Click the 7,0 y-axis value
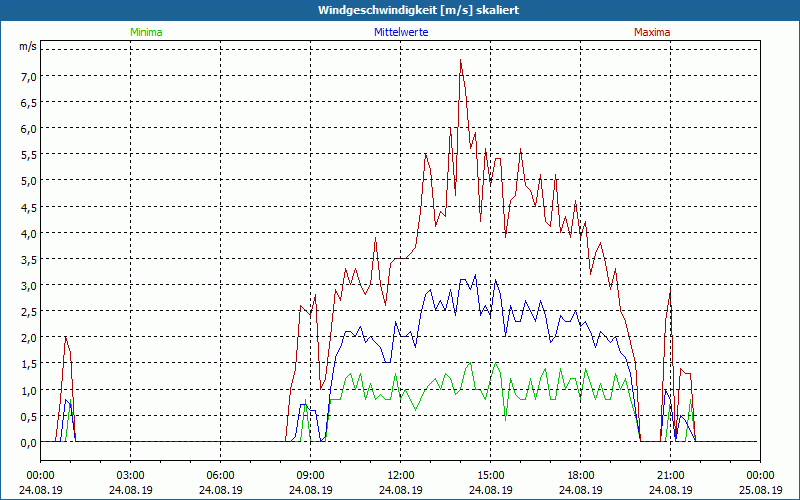 tap(29, 77)
